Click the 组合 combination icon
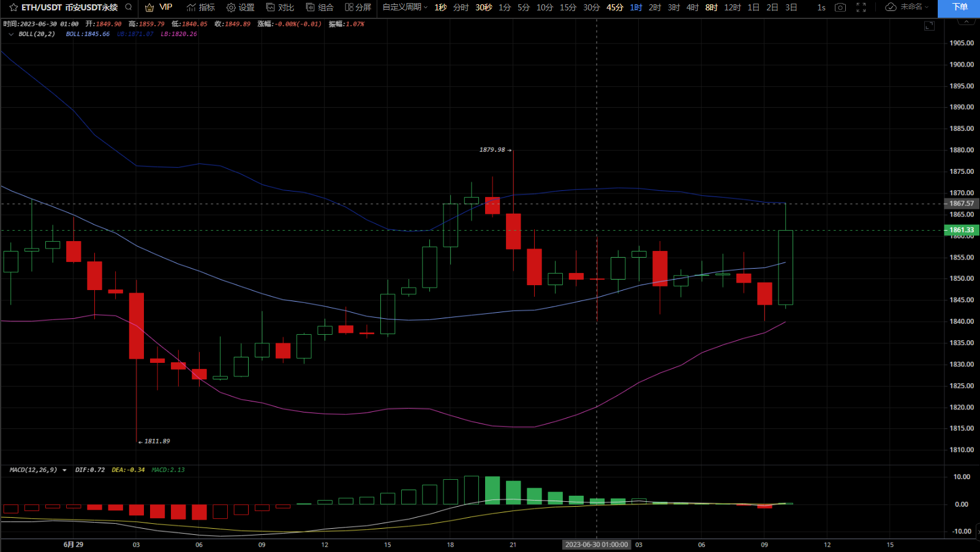This screenshot has width=980, height=552. (x=310, y=7)
